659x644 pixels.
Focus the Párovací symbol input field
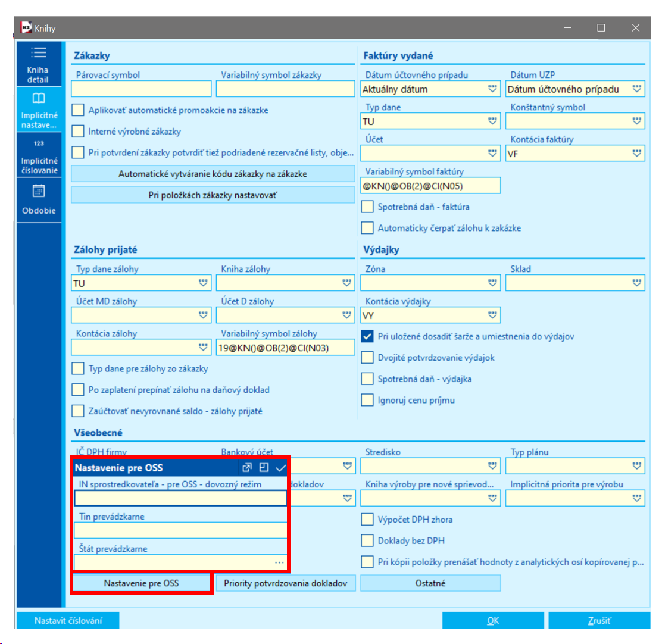point(141,89)
